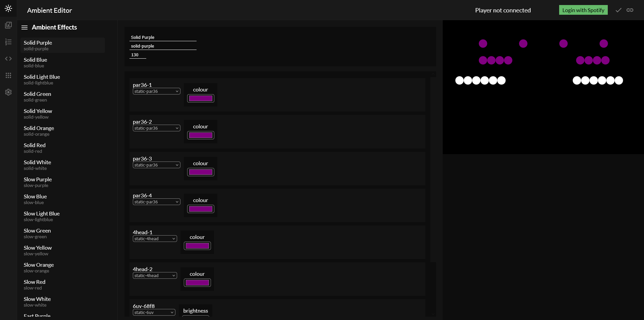Open the dot grid sidebar icon
644x320 pixels.
point(8,75)
